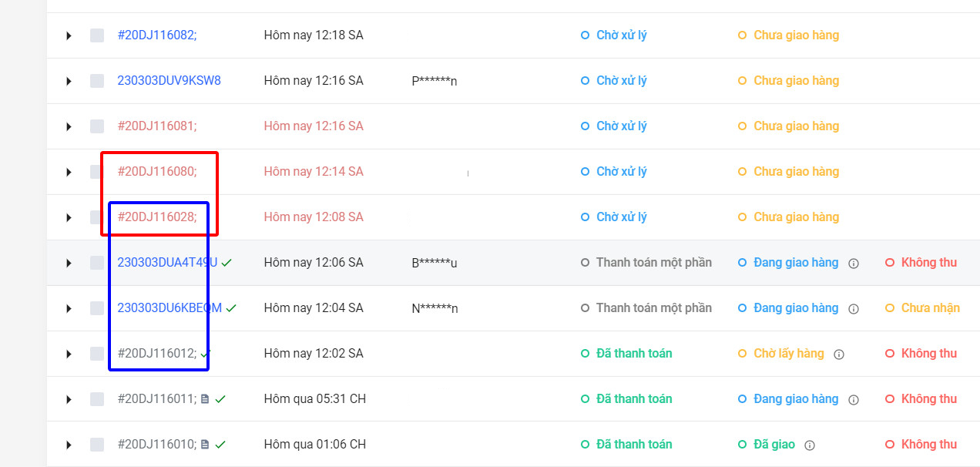This screenshot has height=467, width=980.
Task: Select checkbox for order #20DJ116012
Action: (x=97, y=354)
